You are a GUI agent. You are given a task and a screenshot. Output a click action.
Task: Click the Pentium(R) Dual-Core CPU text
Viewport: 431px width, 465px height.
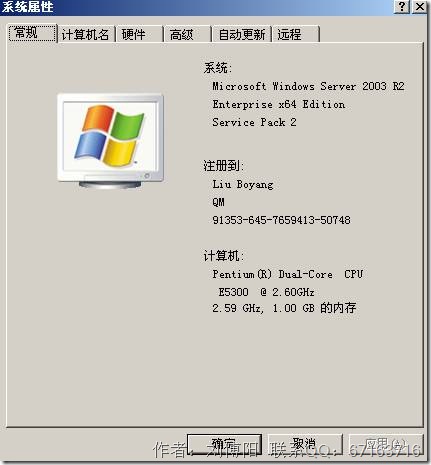pyautogui.click(x=288, y=274)
